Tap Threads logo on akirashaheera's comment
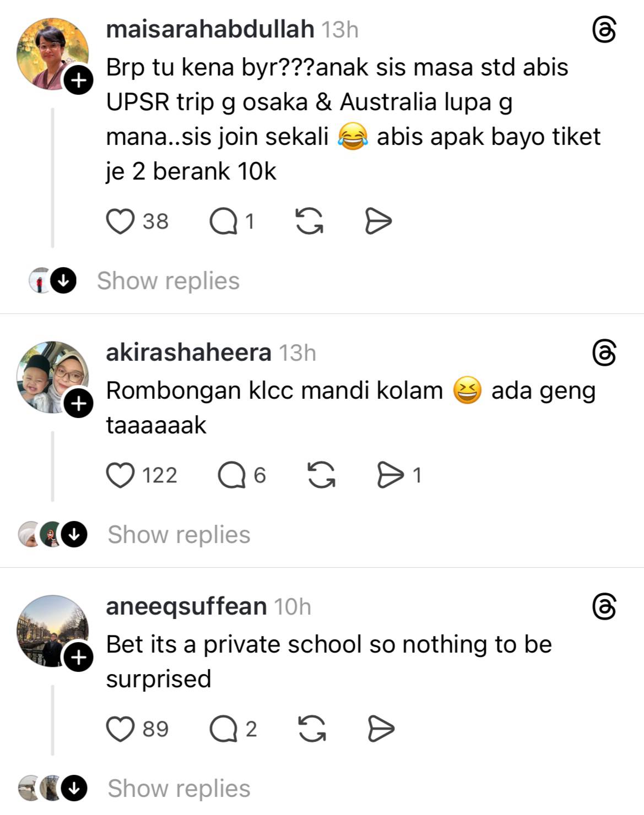Viewport: 644px width, 815px height. pos(604,353)
